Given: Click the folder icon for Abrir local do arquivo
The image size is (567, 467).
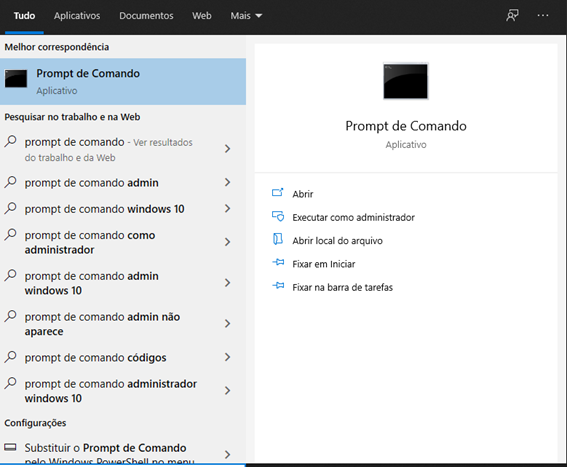Looking at the screenshot, I should point(277,239).
